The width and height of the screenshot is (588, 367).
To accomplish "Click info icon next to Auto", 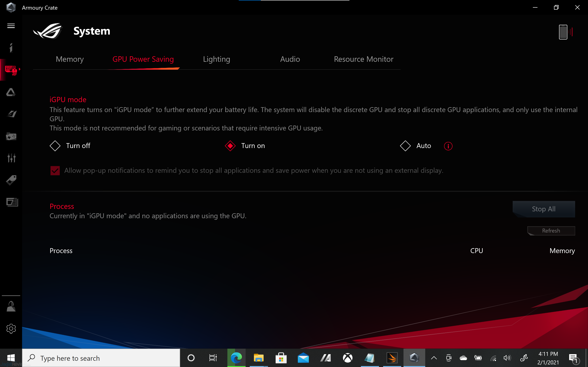I will 448,146.
